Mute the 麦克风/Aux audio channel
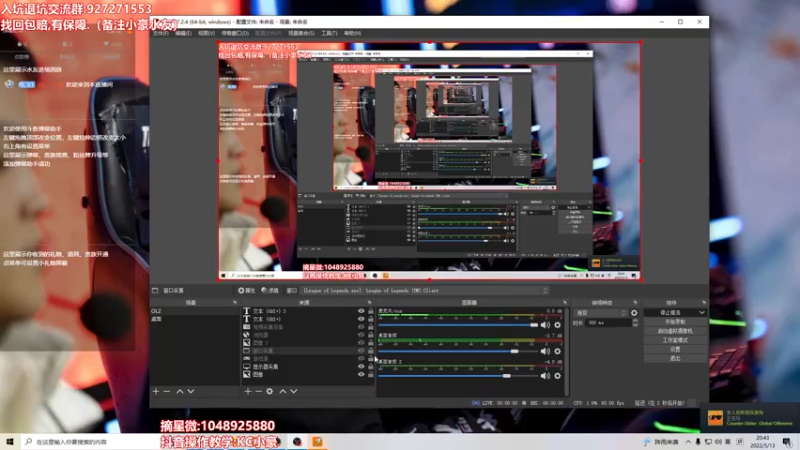This screenshot has width=800, height=450. click(x=545, y=325)
